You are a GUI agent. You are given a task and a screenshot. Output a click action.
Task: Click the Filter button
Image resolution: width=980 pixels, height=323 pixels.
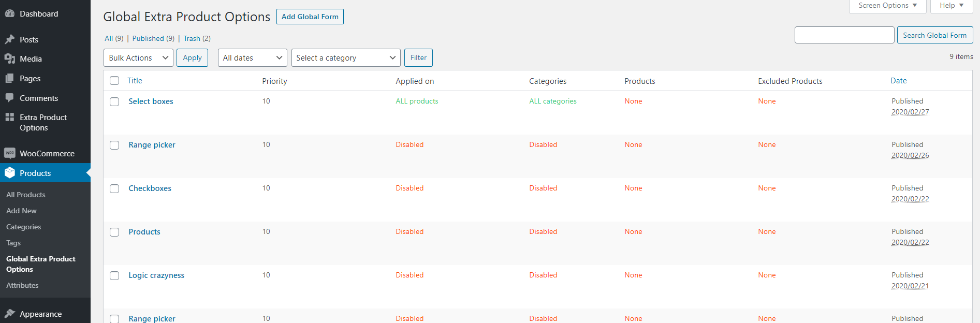point(418,58)
